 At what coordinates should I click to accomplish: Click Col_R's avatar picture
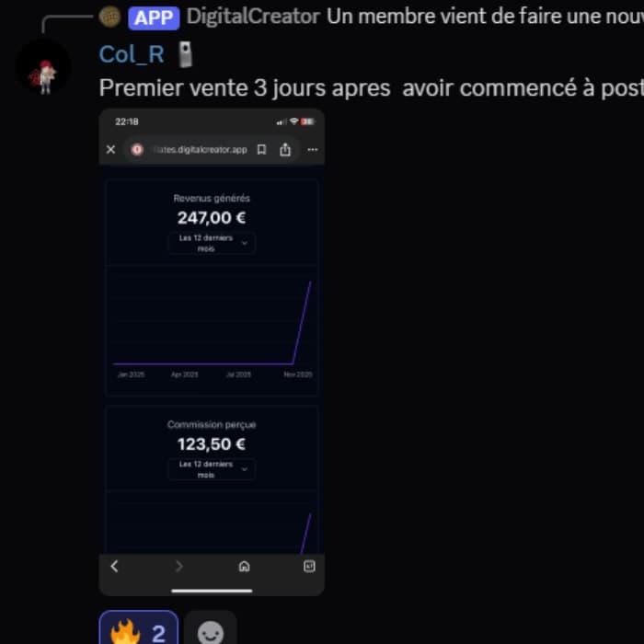[43, 69]
